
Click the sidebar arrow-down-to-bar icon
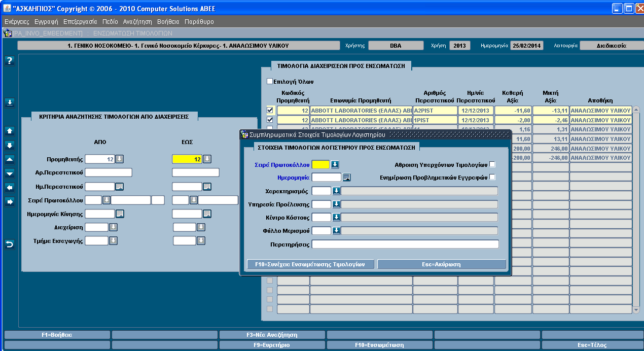pos(10,145)
